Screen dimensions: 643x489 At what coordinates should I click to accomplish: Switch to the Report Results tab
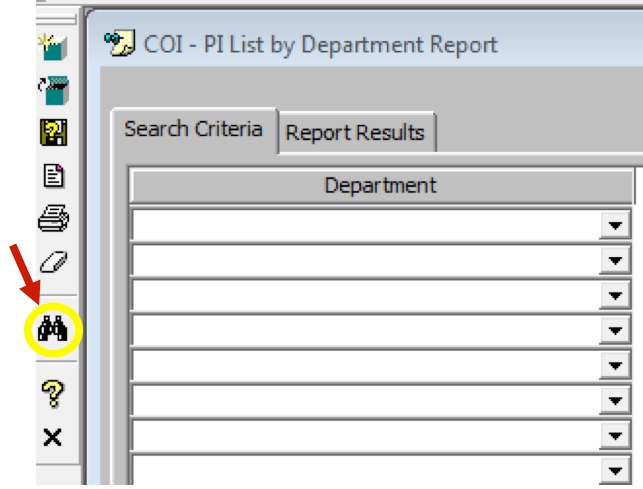355,133
